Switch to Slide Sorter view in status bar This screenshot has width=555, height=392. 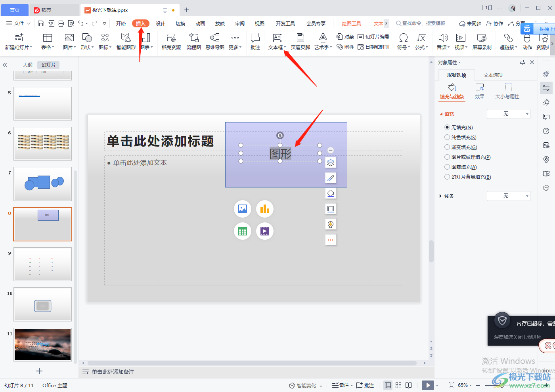click(398, 385)
